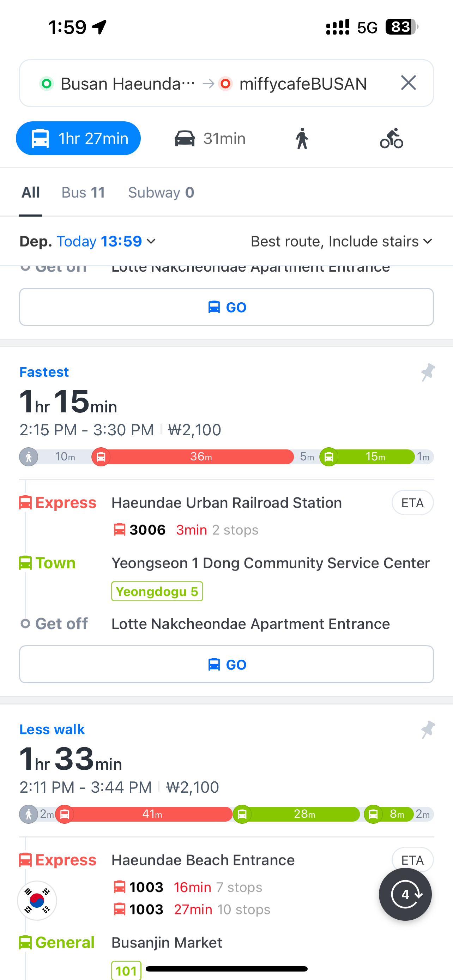Clear the route with X icon
The width and height of the screenshot is (453, 980).
[408, 83]
